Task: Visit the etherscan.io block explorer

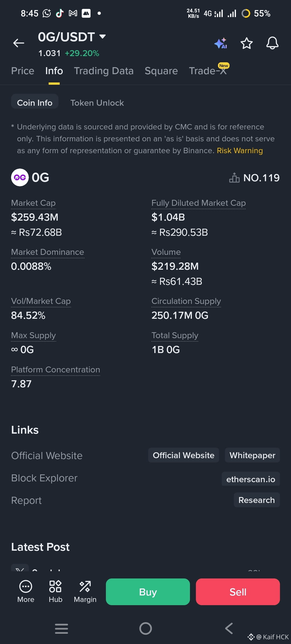Action: pyautogui.click(x=250, y=479)
